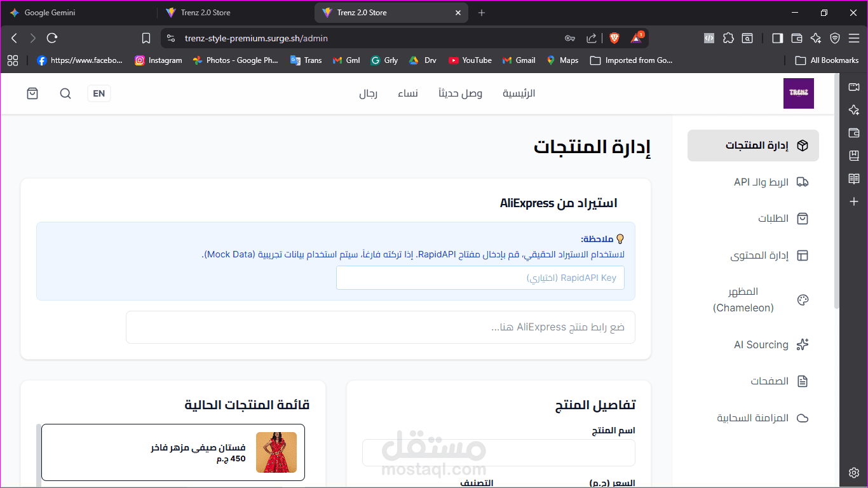Open the نساء navigation link
868x488 pixels.
[408, 93]
